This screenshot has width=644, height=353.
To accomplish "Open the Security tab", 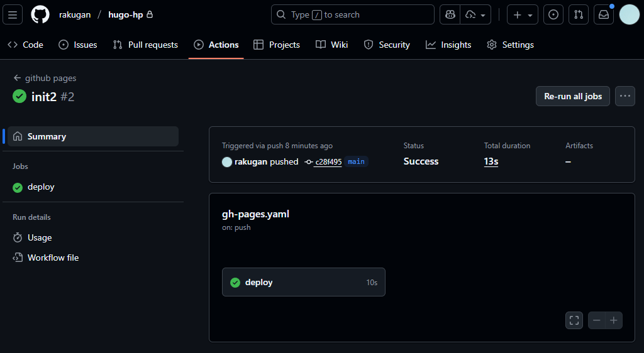I will pos(387,45).
